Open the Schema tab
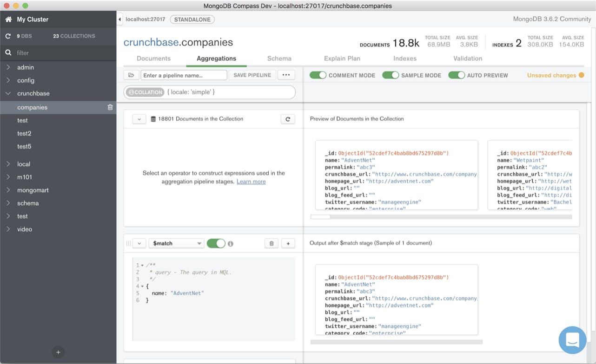Image resolution: width=596 pixels, height=364 pixels. point(279,58)
